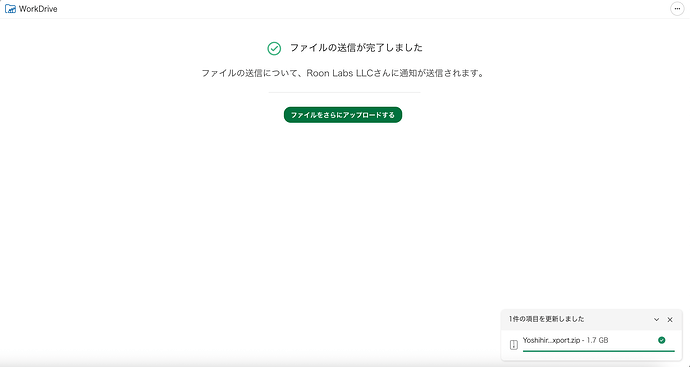Collapse the upload status panel chevron
This screenshot has width=690, height=367.
(x=657, y=319)
